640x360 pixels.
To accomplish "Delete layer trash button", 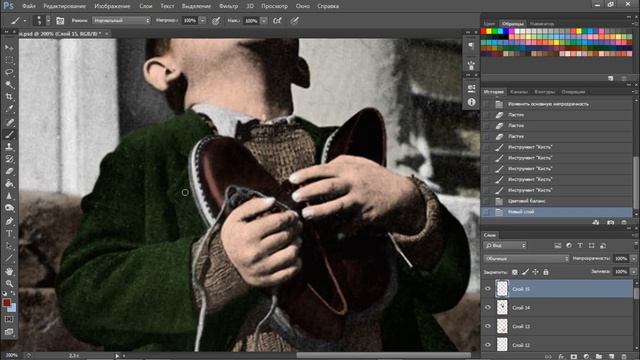I will pos(624,356).
